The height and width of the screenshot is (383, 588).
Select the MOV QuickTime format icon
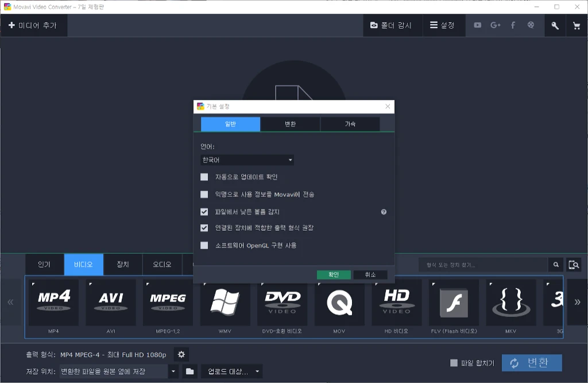(x=339, y=303)
